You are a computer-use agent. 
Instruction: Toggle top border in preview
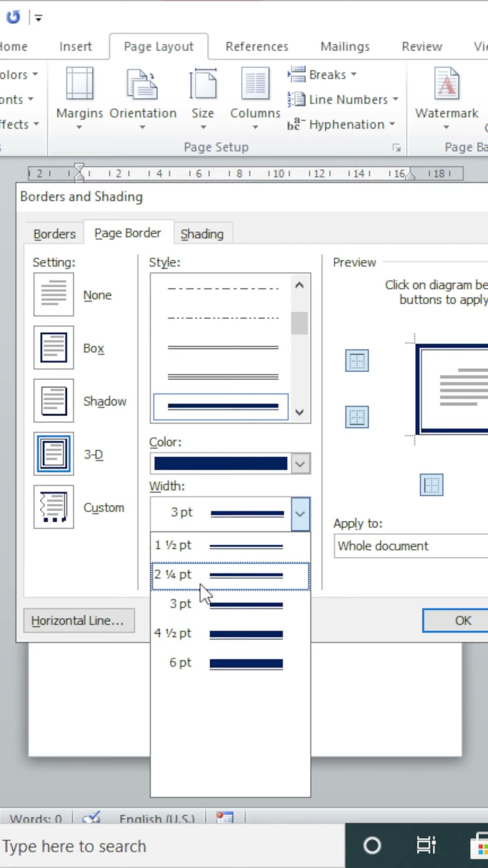(357, 361)
